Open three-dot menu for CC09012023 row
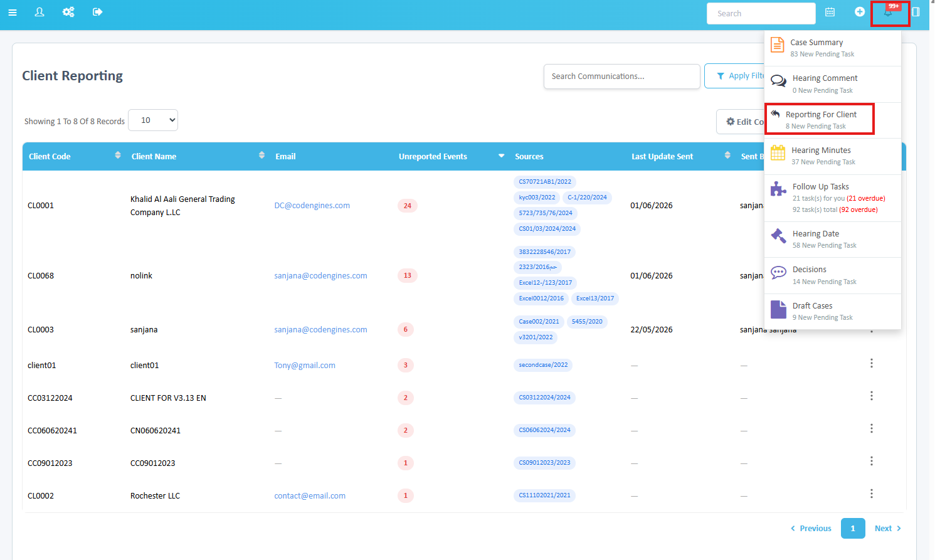The width and height of the screenshot is (935, 560). tap(872, 461)
